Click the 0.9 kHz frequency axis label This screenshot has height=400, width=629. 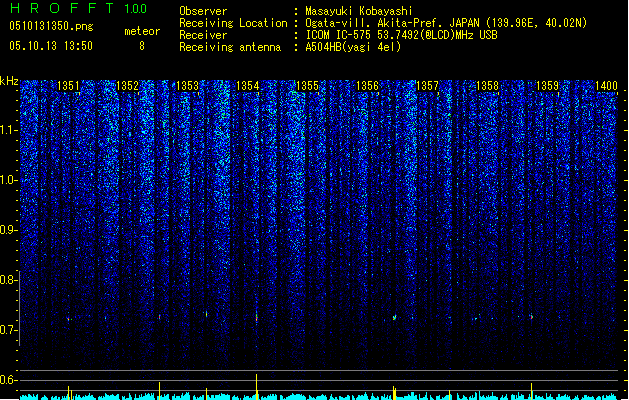(8, 230)
